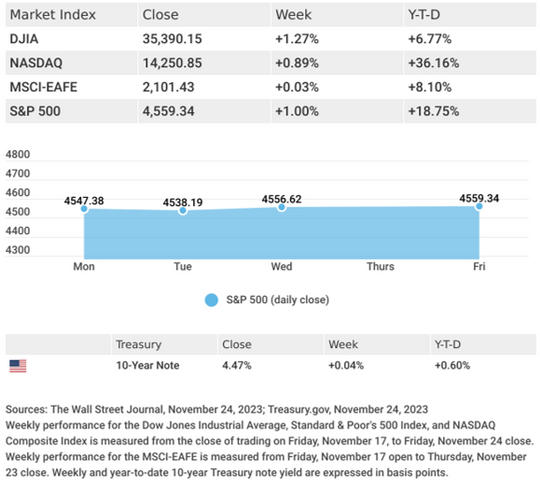Select the Wednesday data point 4556.62
540x487 pixels.
point(282,207)
